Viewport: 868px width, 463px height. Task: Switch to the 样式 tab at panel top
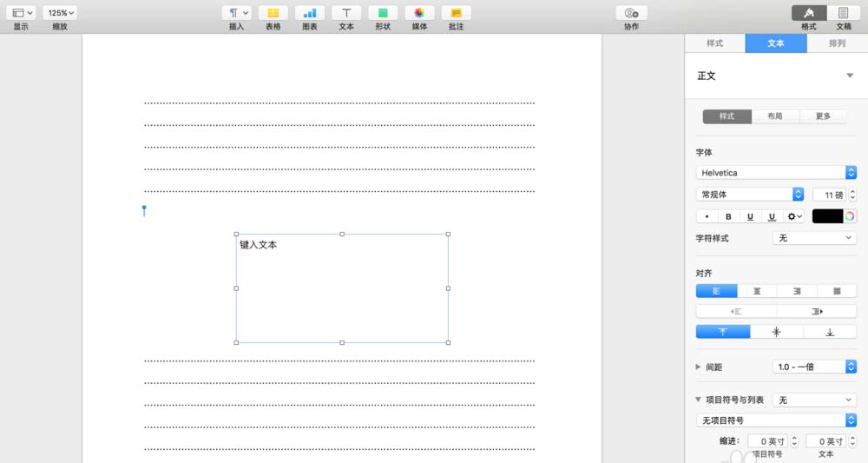pyautogui.click(x=714, y=43)
